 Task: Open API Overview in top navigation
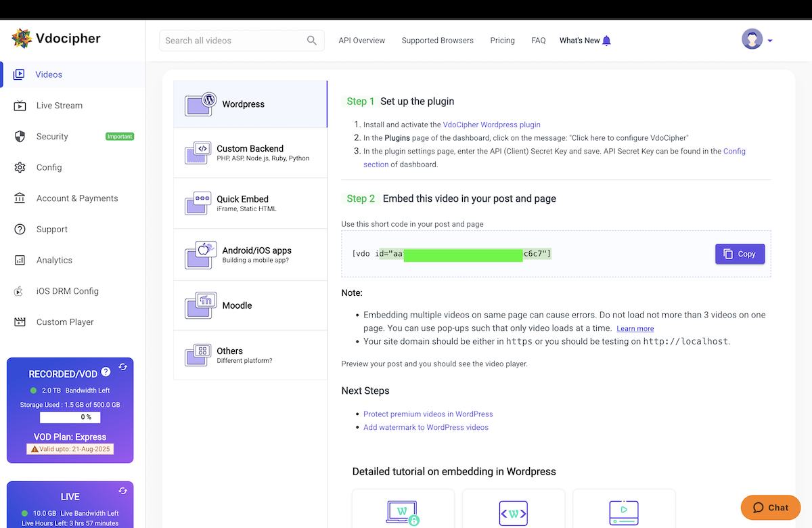coord(362,41)
